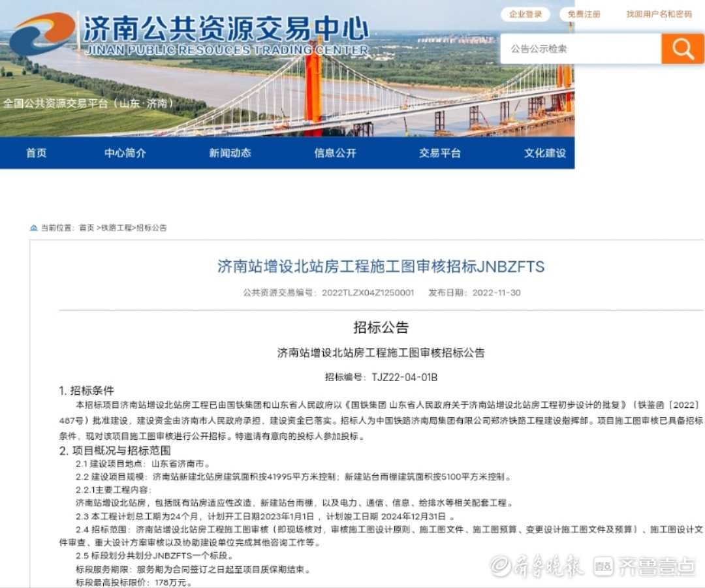705x588 pixels.
Task: Open the 信息公开 menu item
Action: (x=335, y=153)
